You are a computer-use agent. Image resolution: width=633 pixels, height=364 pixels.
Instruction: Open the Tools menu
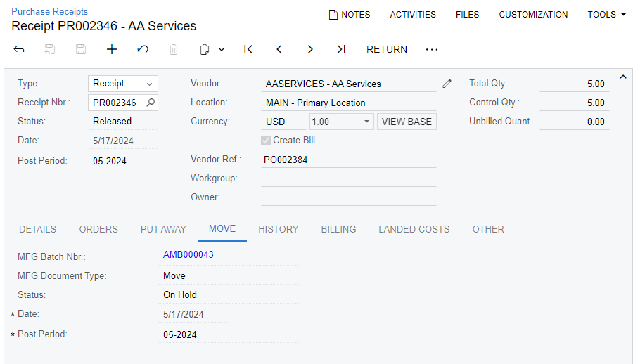point(606,14)
